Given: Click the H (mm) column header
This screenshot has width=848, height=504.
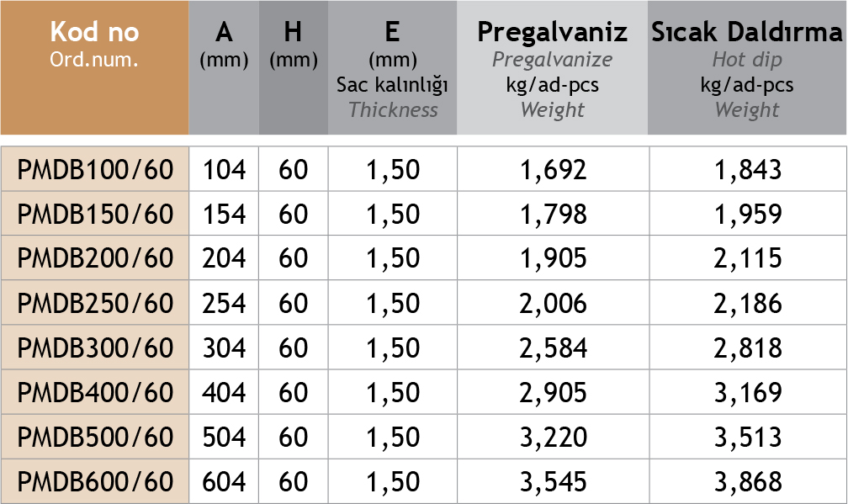Looking at the screenshot, I should point(293,45).
